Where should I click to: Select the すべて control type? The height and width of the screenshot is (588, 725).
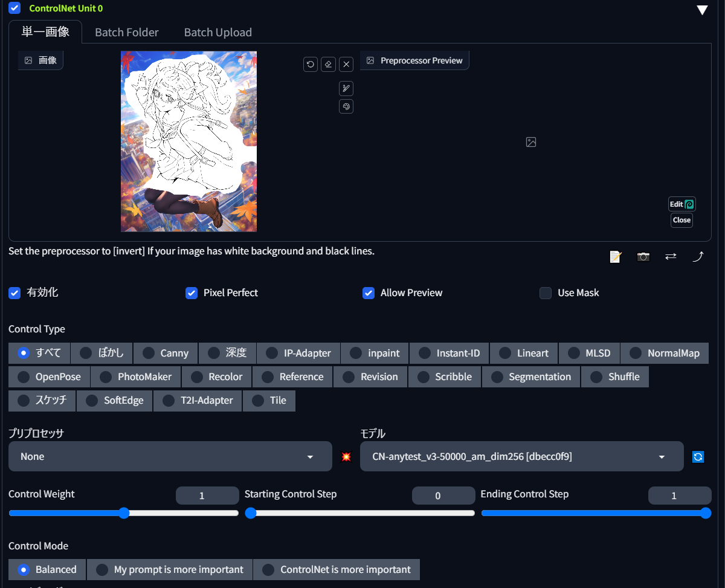[x=39, y=353]
